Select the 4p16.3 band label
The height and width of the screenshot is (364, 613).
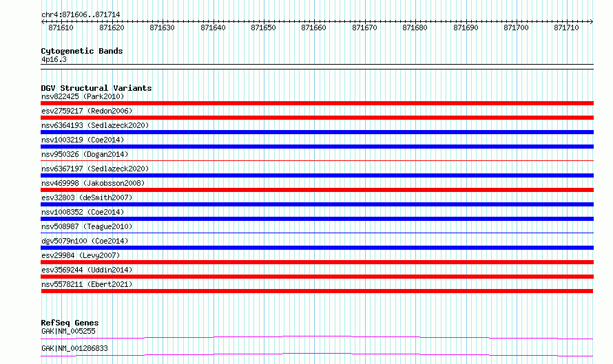pyautogui.click(x=54, y=60)
